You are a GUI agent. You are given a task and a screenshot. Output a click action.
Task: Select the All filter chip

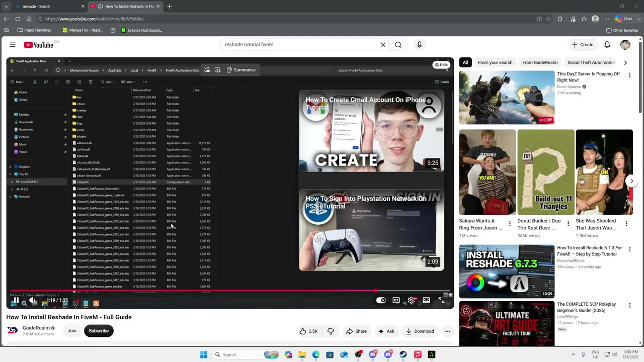(465, 63)
